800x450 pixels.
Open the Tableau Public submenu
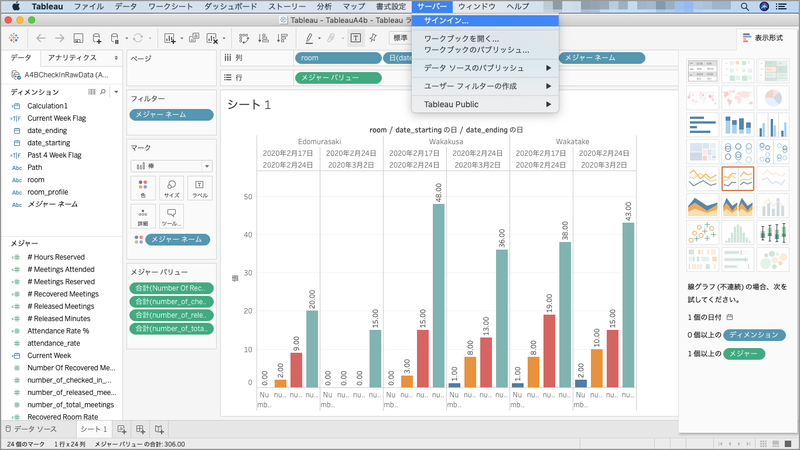485,104
